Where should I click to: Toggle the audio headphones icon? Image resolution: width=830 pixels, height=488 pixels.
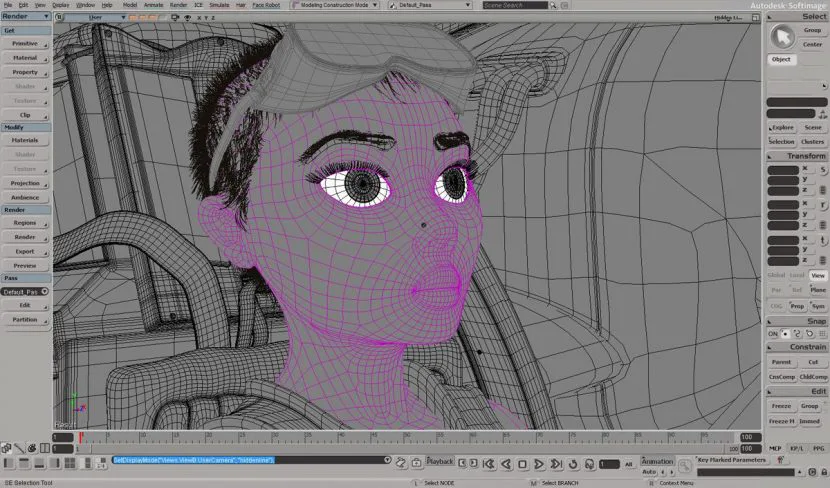[x=589, y=464]
